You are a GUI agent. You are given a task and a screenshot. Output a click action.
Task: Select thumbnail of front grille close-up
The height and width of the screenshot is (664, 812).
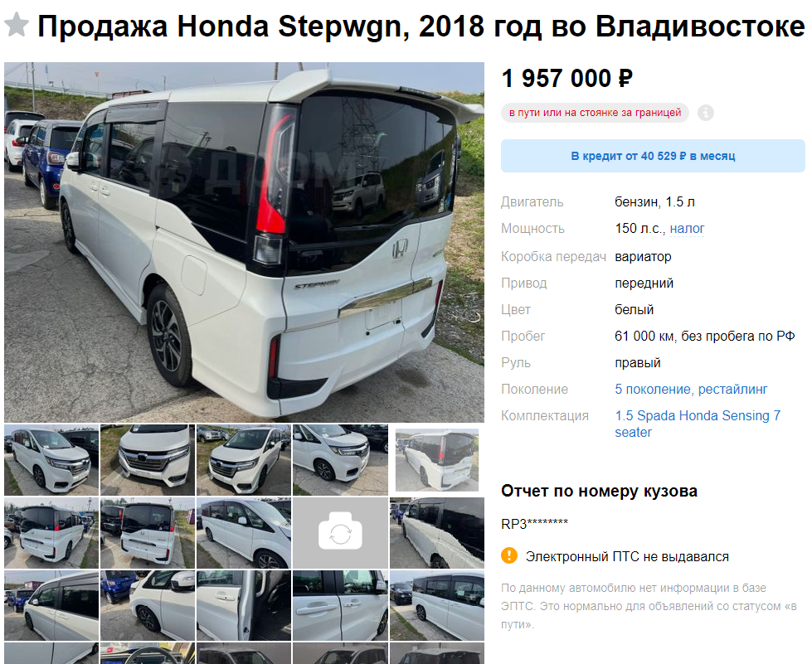[148, 459]
